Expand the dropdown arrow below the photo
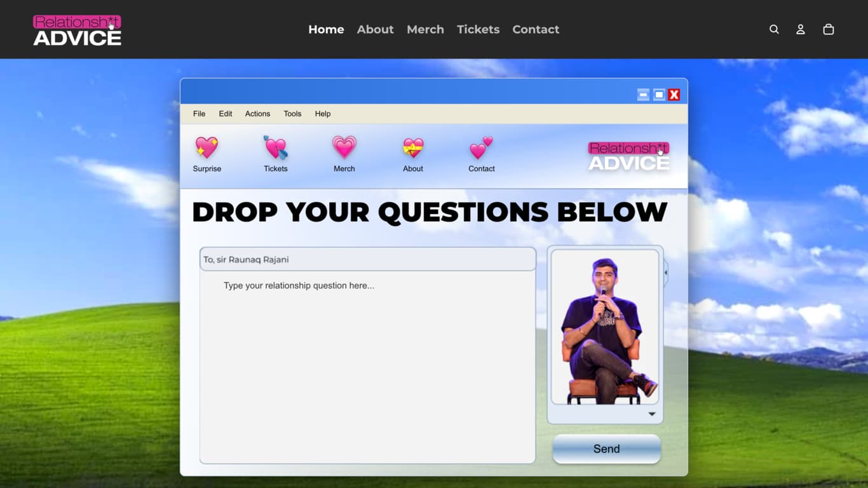Screen dimensions: 868x488 (x=652, y=414)
